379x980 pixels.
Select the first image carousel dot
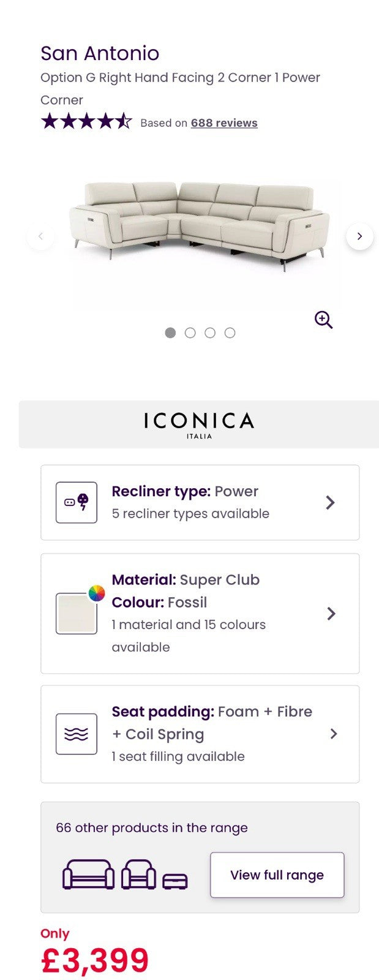point(170,333)
